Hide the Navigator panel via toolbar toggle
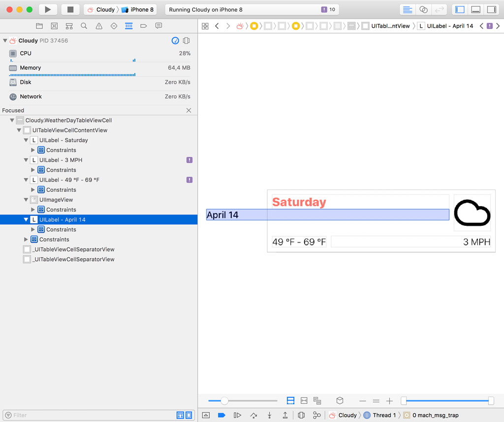This screenshot has height=422, width=504. [x=460, y=9]
